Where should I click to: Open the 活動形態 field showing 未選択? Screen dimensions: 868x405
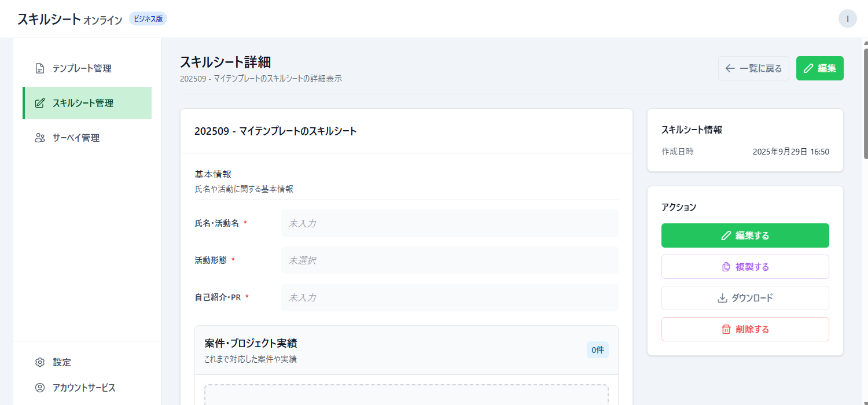click(x=449, y=260)
